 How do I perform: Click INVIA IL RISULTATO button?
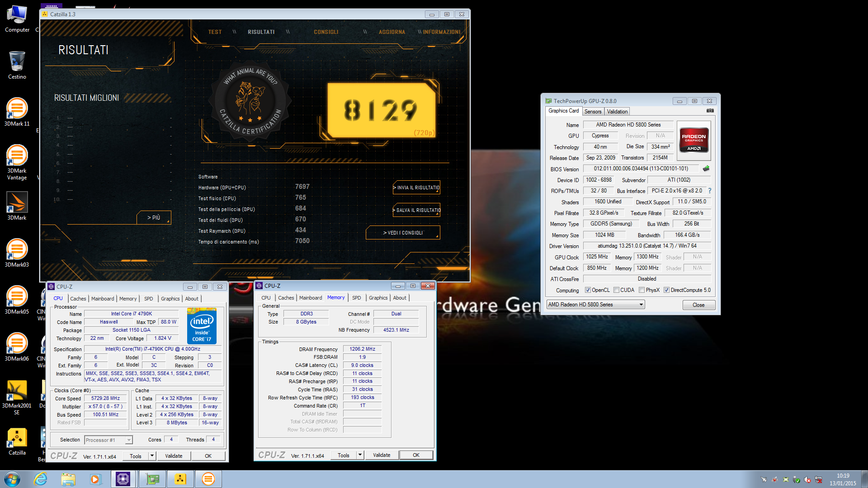point(417,188)
